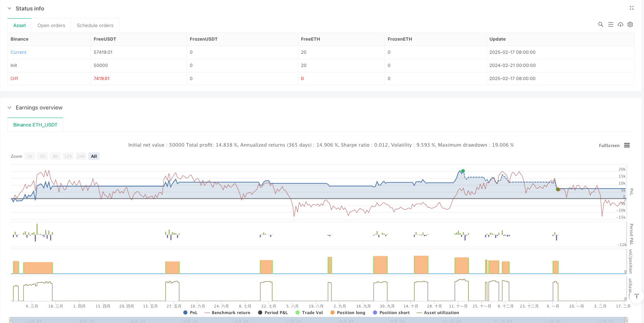Screen dimensions: 644x323
Task: Collapse the Status info section
Action: tap(10, 9)
